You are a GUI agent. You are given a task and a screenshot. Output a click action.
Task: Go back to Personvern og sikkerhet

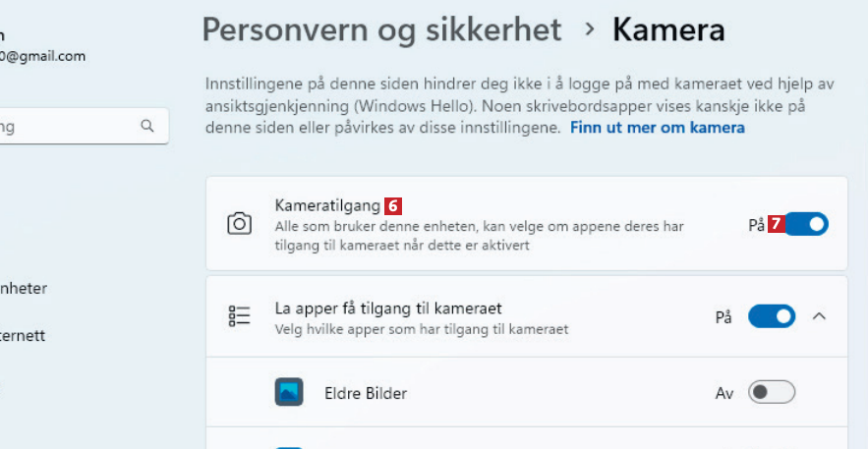pos(381,29)
